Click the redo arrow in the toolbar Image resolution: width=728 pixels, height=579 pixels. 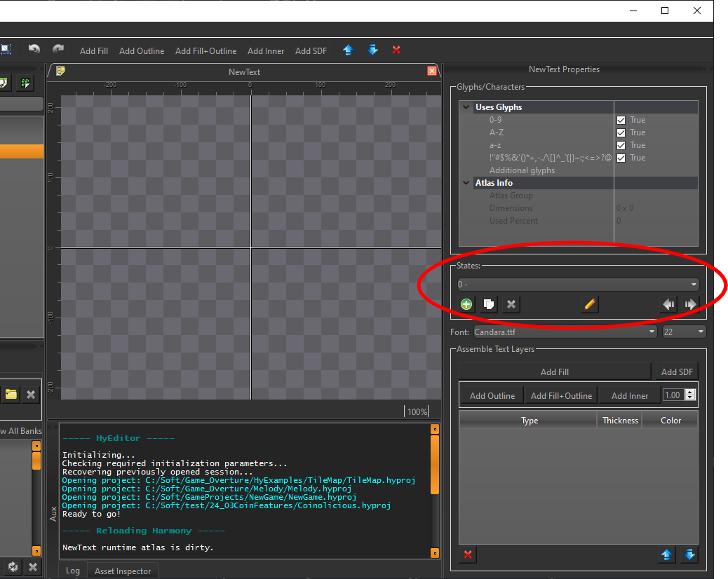click(58, 50)
